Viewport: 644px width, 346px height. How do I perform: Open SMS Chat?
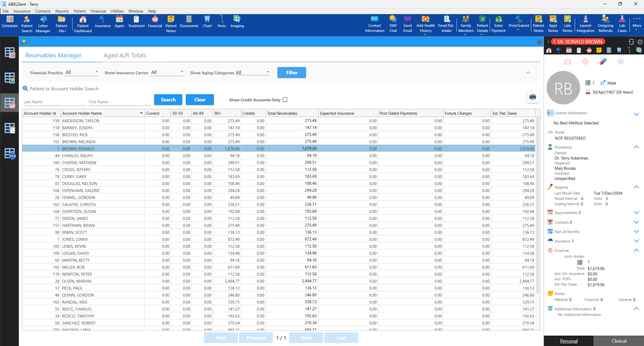pyautogui.click(x=393, y=23)
